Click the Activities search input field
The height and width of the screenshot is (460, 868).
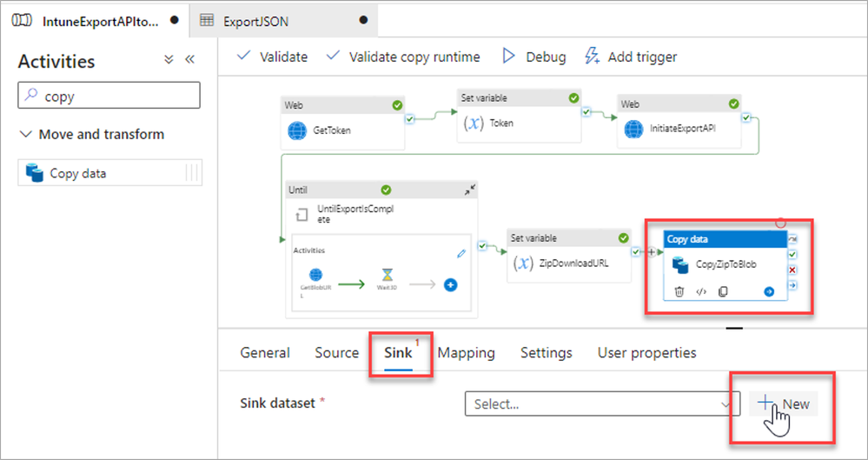point(109,97)
